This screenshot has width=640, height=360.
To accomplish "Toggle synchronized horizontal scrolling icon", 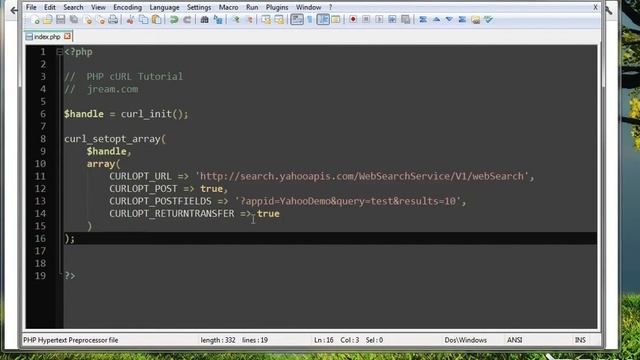I will 279,20.
